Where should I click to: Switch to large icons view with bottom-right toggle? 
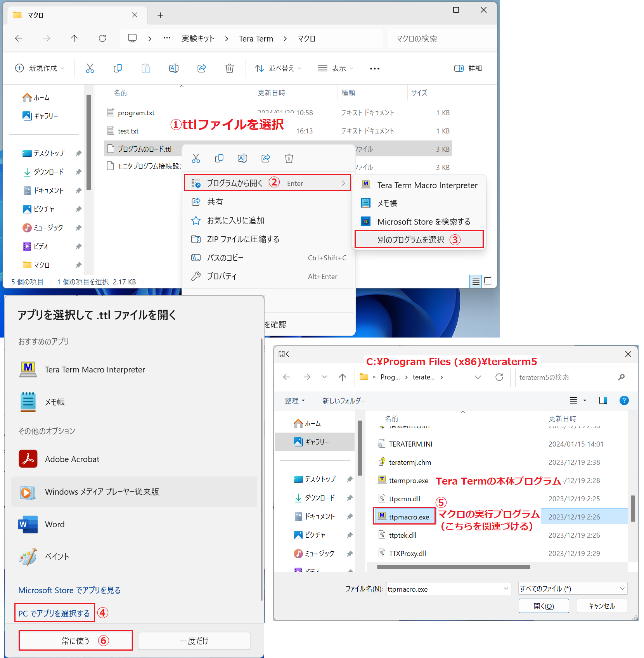pos(487,281)
